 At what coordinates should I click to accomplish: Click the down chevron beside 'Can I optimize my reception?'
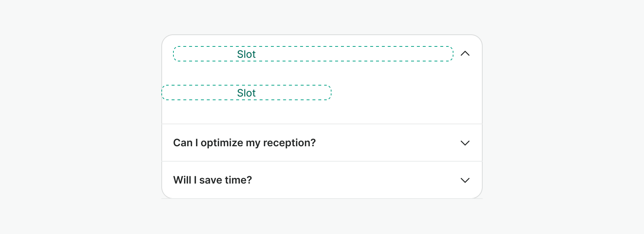pyautogui.click(x=465, y=143)
